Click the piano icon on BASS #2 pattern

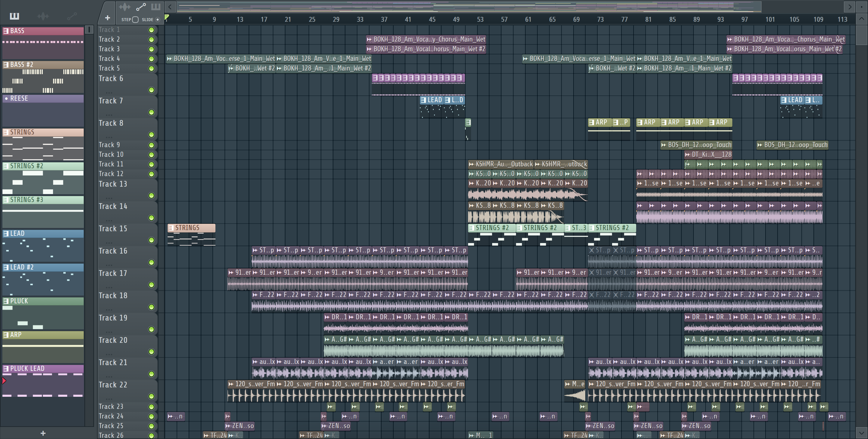6,65
